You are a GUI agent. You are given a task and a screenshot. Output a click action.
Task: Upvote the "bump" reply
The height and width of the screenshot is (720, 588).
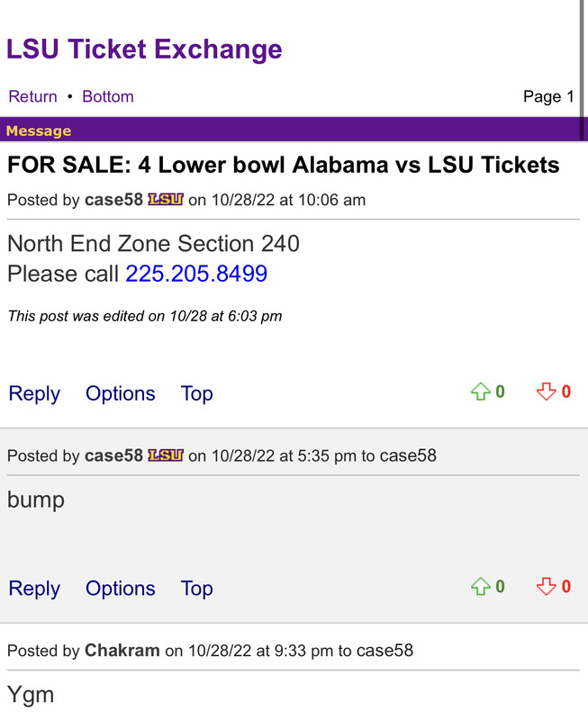480,588
